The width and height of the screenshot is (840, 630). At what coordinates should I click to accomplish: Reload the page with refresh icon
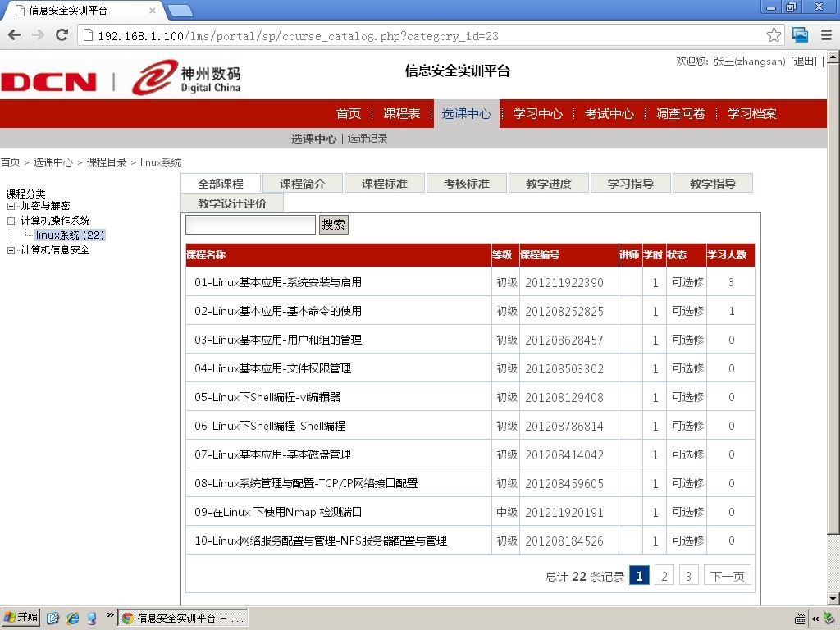(62, 35)
